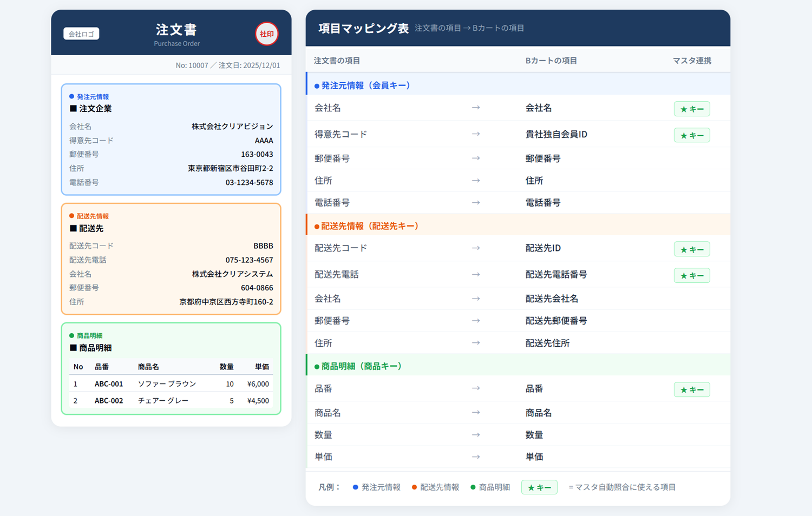Click the Bカートの項目 column header
The image size is (812, 516).
coord(551,61)
